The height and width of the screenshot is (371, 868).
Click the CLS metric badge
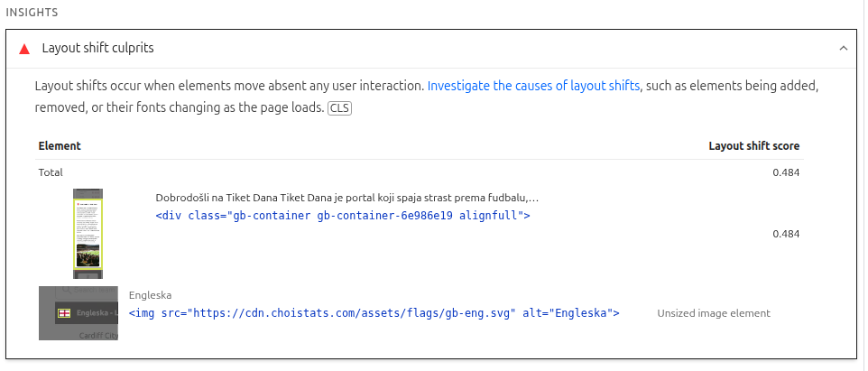pyautogui.click(x=339, y=108)
